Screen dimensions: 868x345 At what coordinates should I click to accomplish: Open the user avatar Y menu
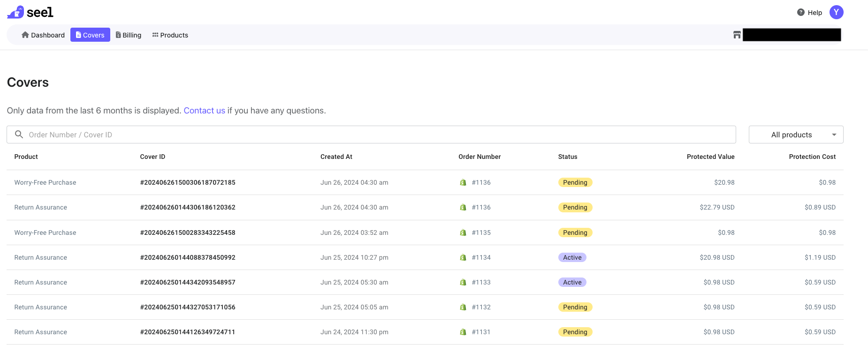pyautogui.click(x=836, y=13)
